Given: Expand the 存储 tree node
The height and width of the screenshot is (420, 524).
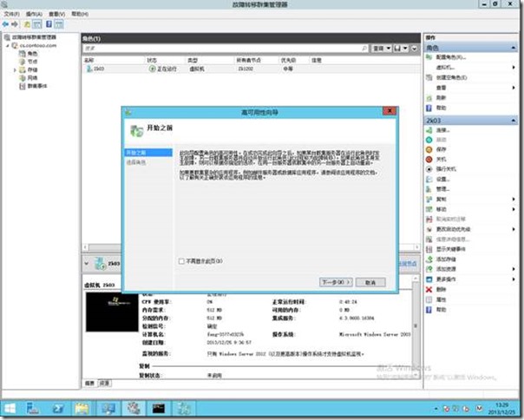Looking at the screenshot, I should click(x=15, y=70).
